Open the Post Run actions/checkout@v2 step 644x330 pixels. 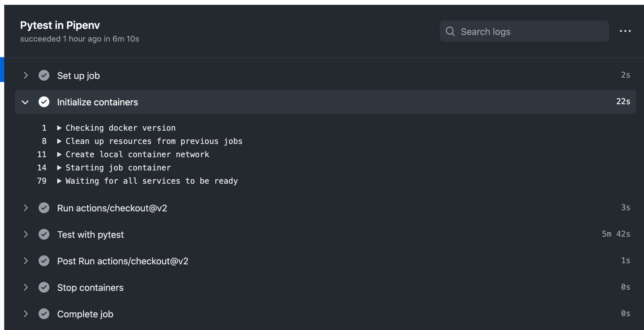(123, 261)
